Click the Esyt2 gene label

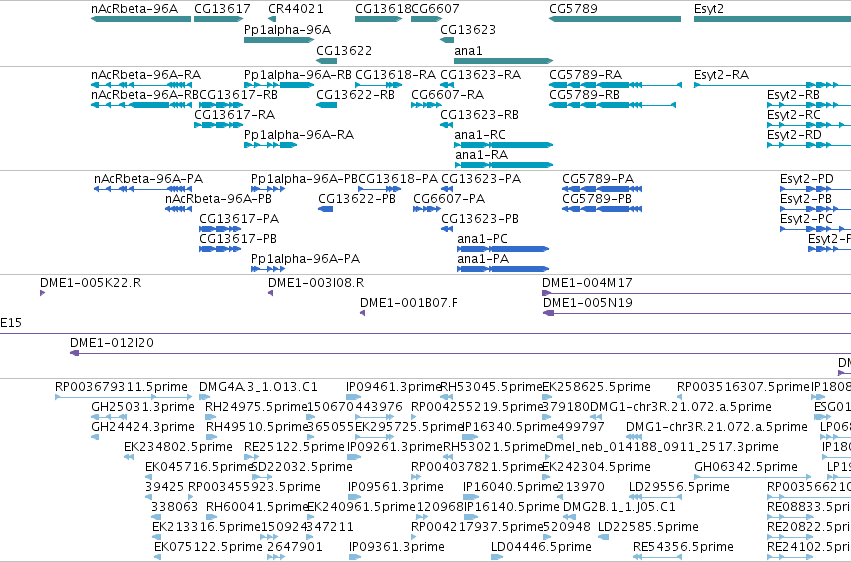click(709, 9)
